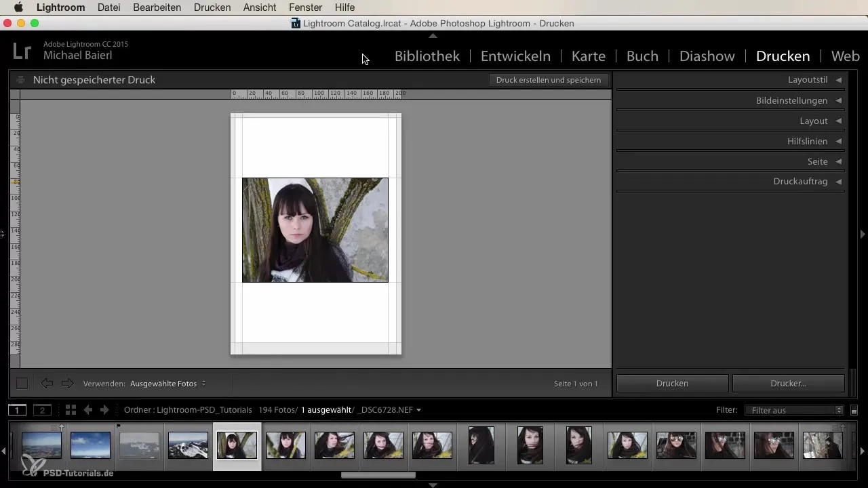The height and width of the screenshot is (488, 868).
Task: Select the portrait photo on the print page
Action: 315,230
